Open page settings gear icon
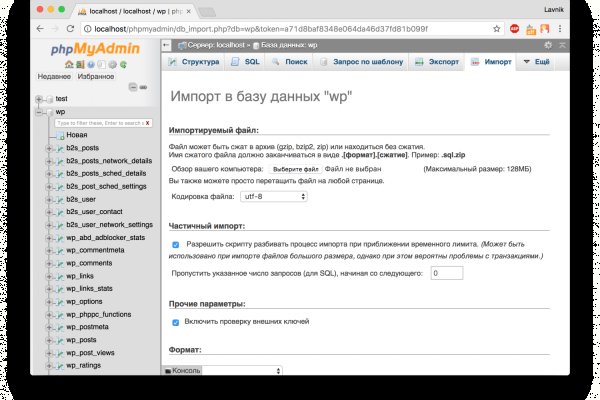The image size is (600, 400). pyautogui.click(x=547, y=46)
